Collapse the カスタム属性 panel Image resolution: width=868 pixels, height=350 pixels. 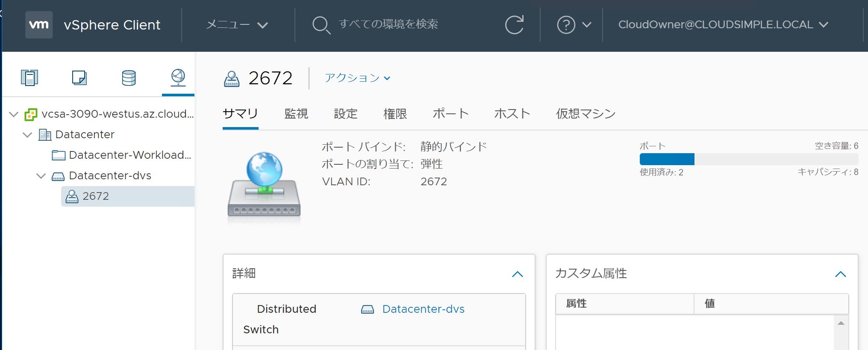click(841, 274)
